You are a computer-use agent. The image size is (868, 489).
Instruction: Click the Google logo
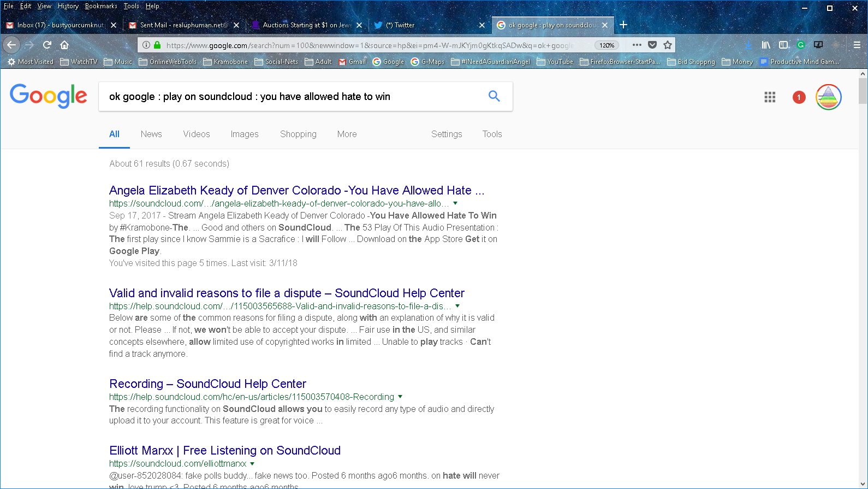[x=48, y=96]
